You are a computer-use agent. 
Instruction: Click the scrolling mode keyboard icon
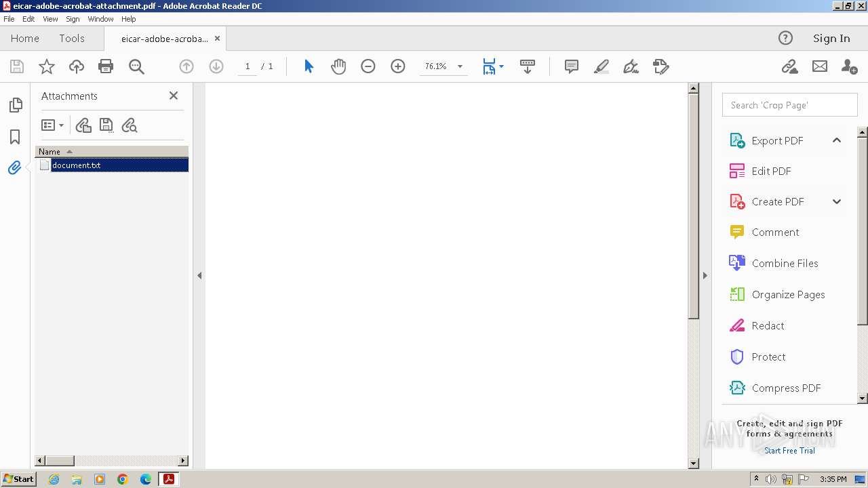528,66
